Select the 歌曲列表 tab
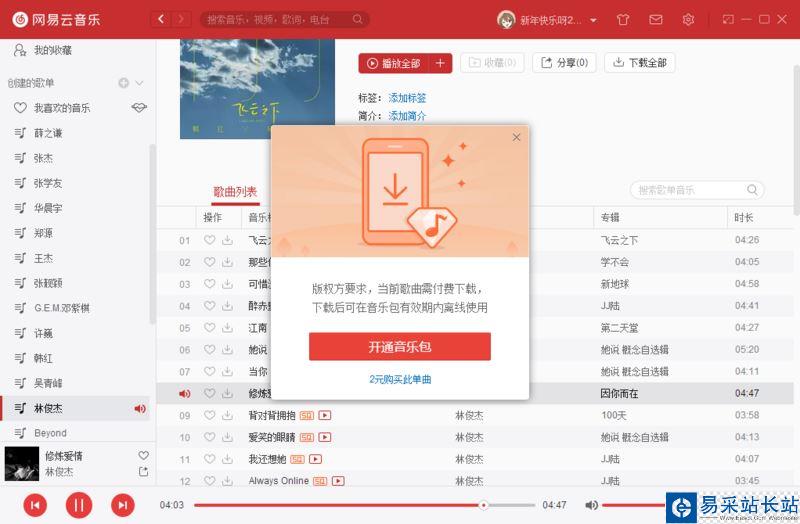 coord(235,192)
